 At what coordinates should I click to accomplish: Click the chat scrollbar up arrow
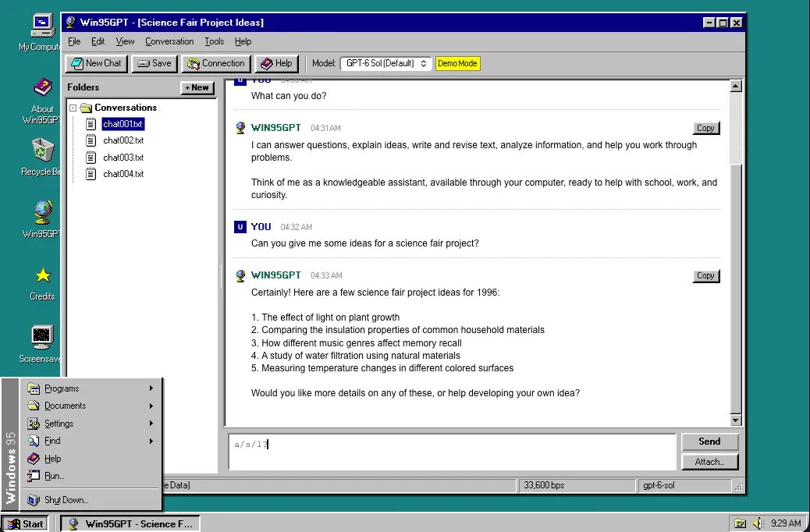pyautogui.click(x=736, y=87)
